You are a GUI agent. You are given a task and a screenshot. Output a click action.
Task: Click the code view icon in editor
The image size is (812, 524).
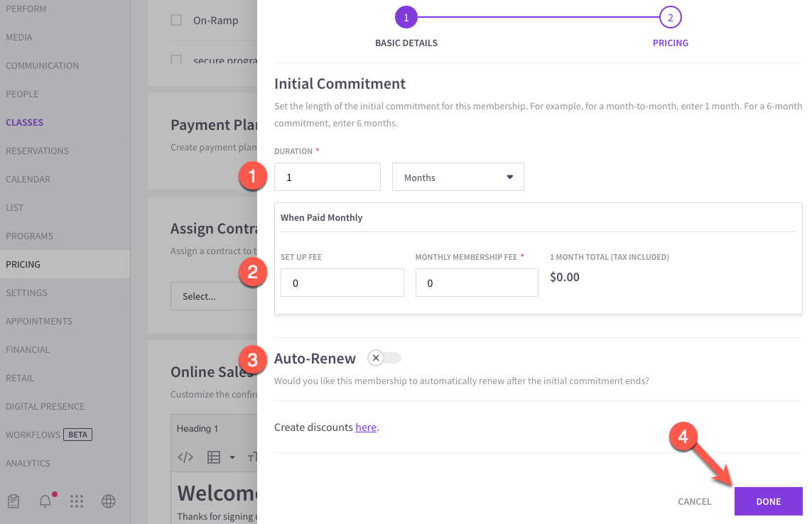pos(185,457)
